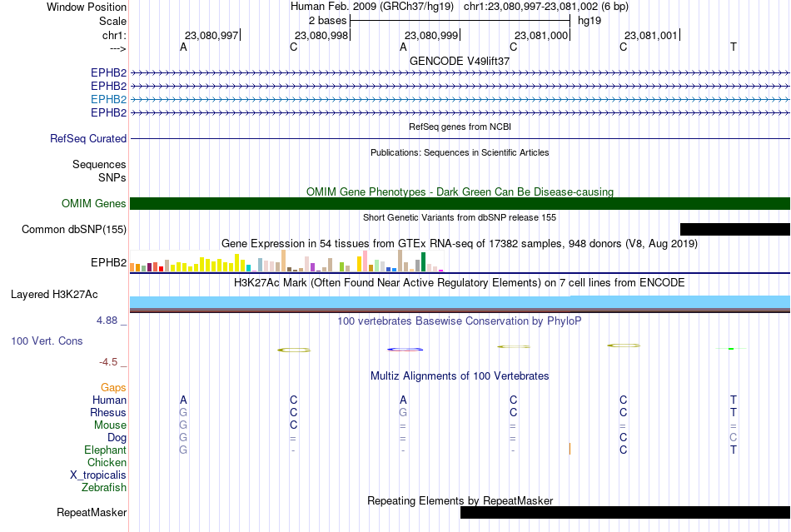Click the -4.5 PhyloP lower limit value

click(x=108, y=362)
